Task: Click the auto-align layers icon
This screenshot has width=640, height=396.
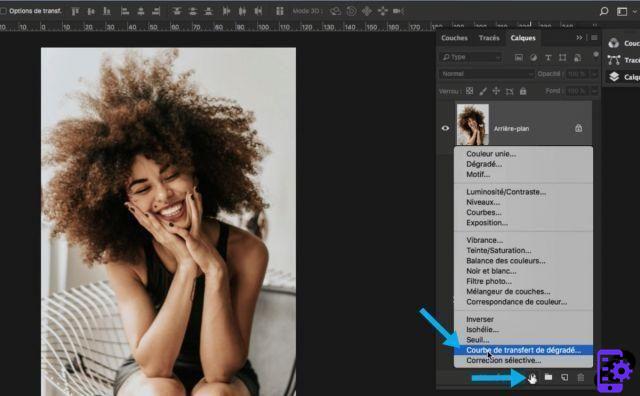Action: tap(280, 11)
